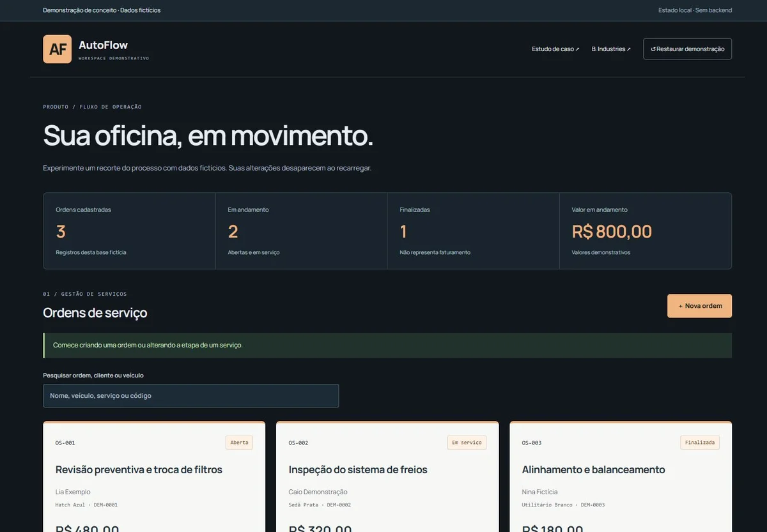
Task: Click vehicle text Utilitário Branco · DEM-0003
Action: 563,505
